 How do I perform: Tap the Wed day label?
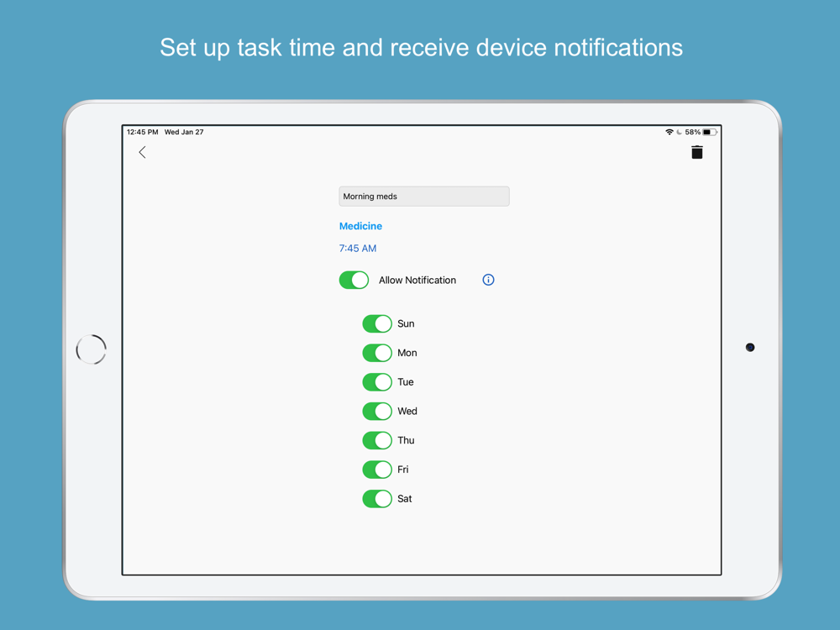pos(407,411)
